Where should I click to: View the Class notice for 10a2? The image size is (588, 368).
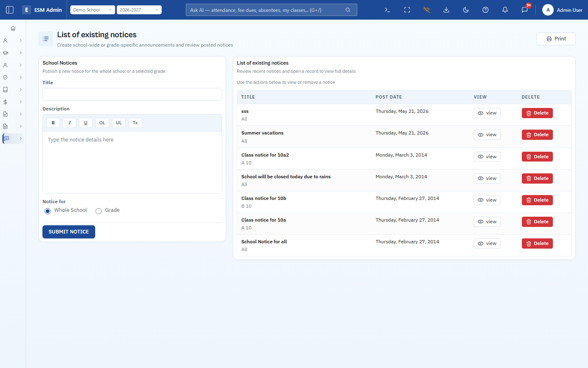pos(487,157)
